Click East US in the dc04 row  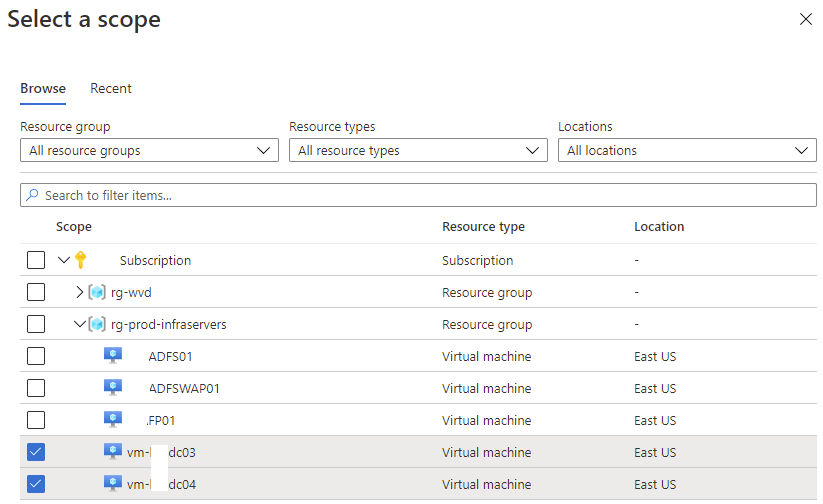[x=655, y=485]
